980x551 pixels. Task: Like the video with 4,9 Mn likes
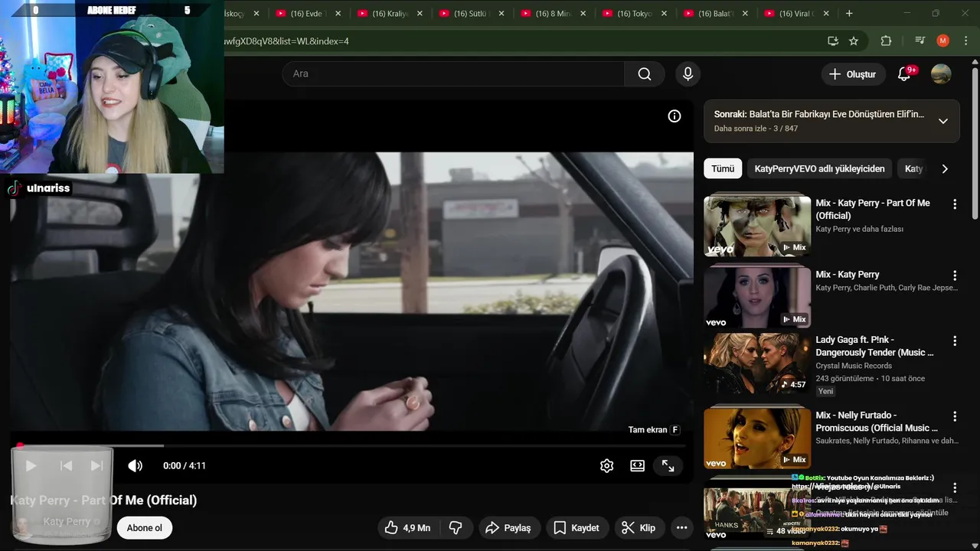click(x=407, y=528)
